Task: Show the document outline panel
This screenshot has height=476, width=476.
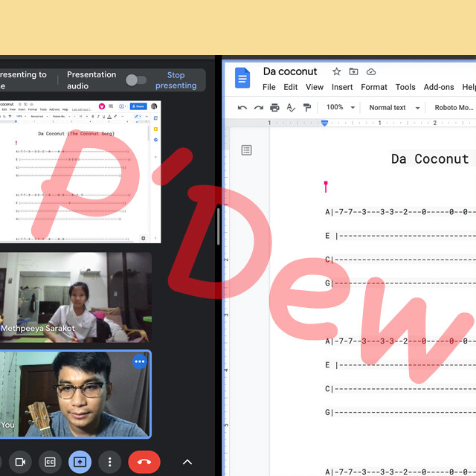Action: click(246, 150)
